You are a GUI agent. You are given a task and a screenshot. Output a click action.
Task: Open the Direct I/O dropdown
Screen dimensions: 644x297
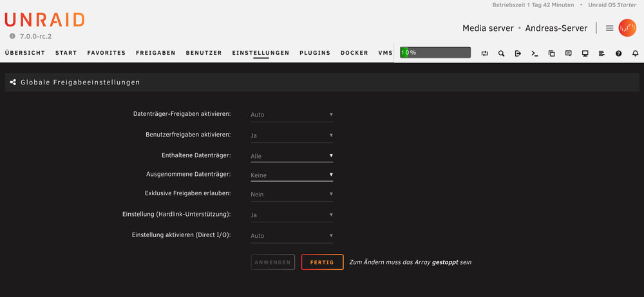[x=292, y=236]
